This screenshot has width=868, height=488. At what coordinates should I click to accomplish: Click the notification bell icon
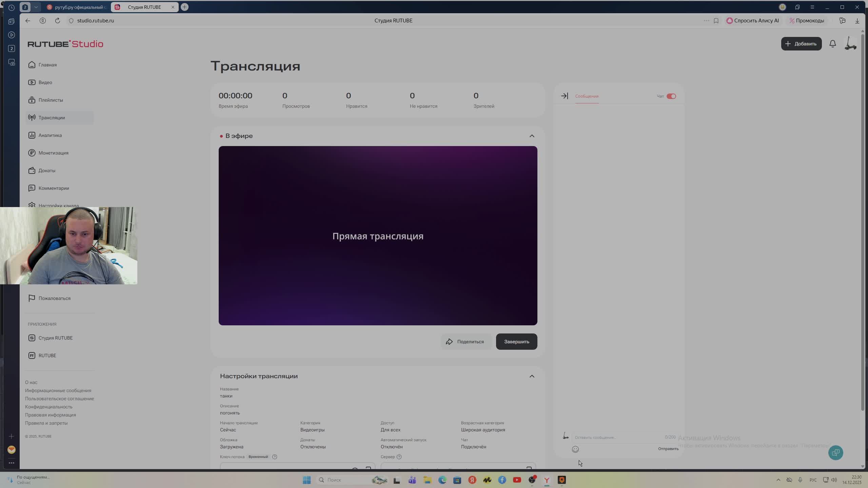[833, 43]
